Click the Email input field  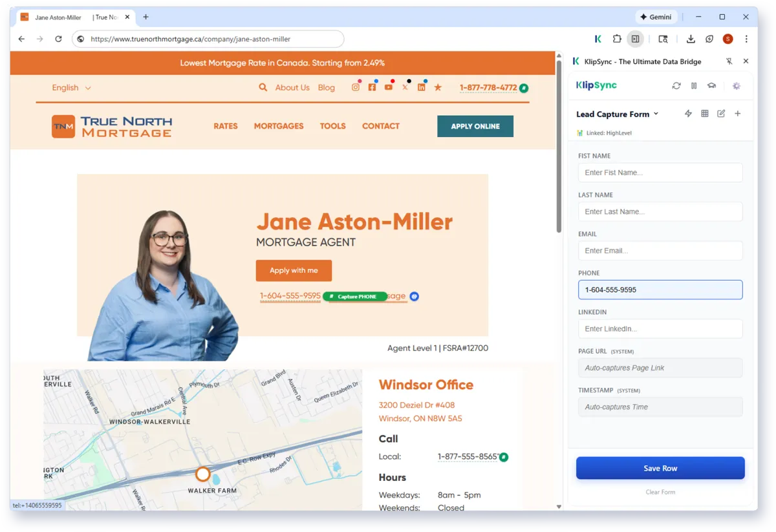[660, 250]
